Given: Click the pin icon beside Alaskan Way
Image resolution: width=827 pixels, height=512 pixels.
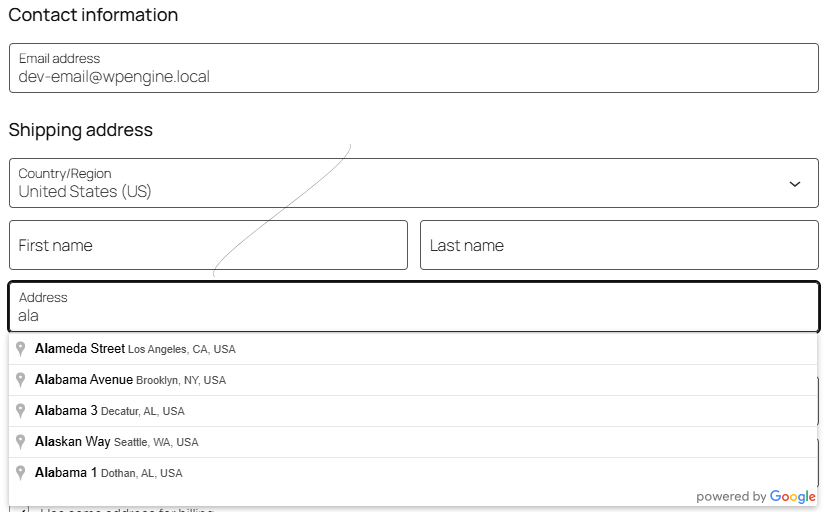Looking at the screenshot, I should point(21,442).
